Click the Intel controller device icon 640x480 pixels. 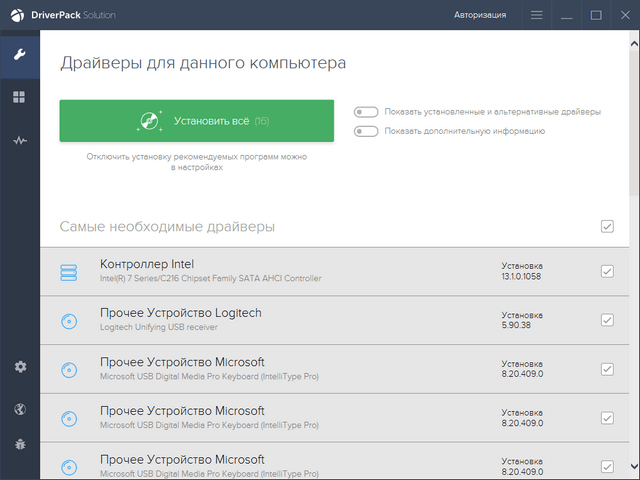[68, 272]
